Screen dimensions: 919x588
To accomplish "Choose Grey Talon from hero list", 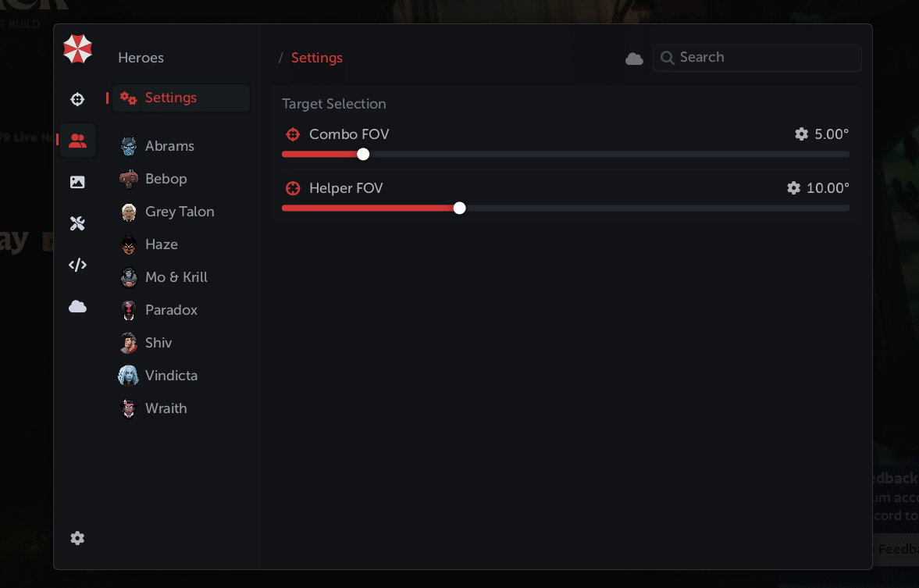I will 181,212.
